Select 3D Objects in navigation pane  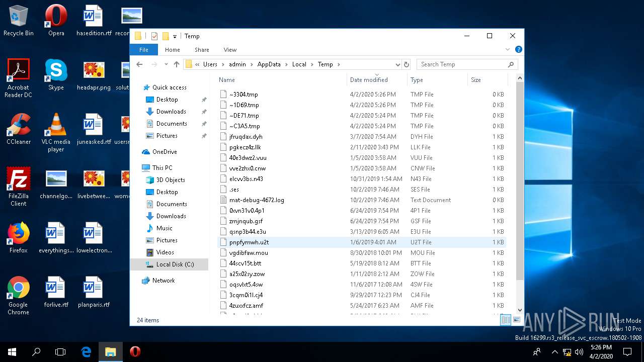click(170, 180)
